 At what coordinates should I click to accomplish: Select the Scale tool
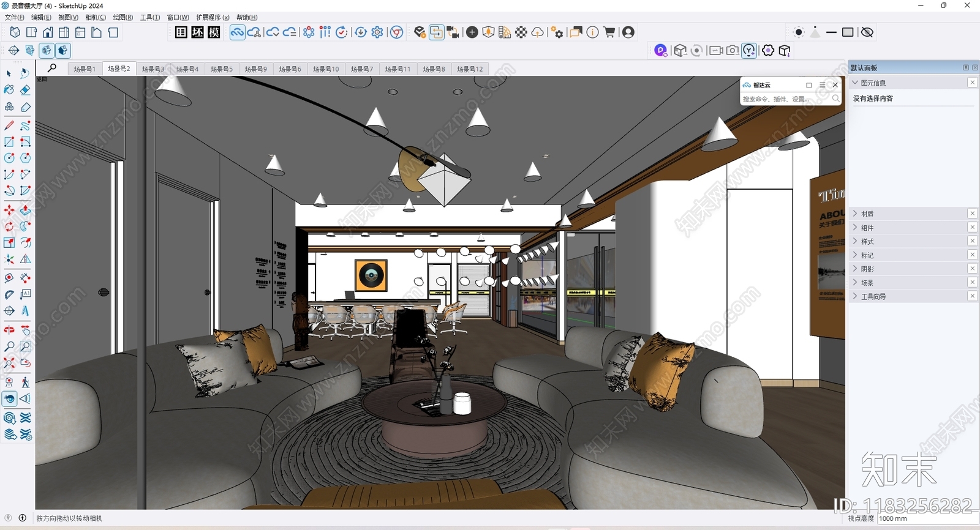pyautogui.click(x=9, y=243)
